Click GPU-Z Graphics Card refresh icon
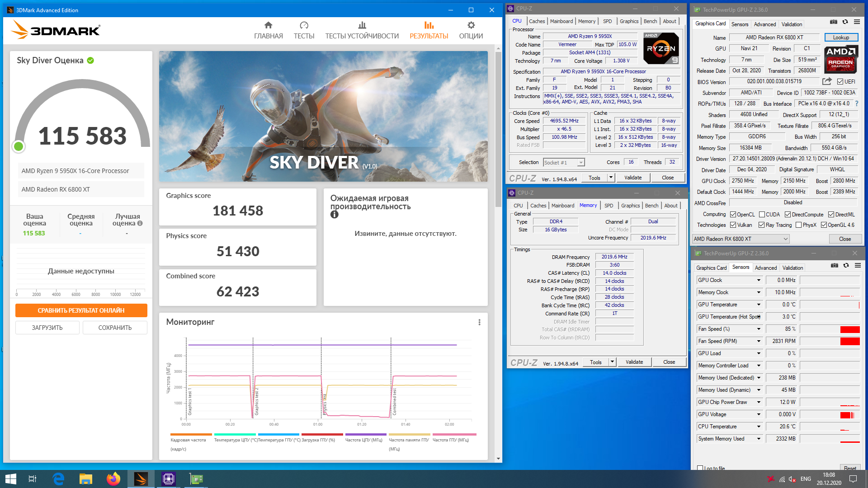Image resolution: width=868 pixels, height=488 pixels. (x=845, y=22)
